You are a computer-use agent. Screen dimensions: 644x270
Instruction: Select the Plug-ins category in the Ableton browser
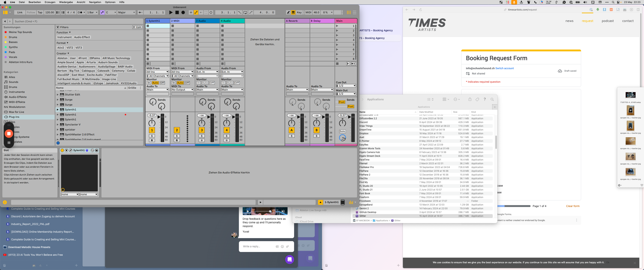point(14,117)
